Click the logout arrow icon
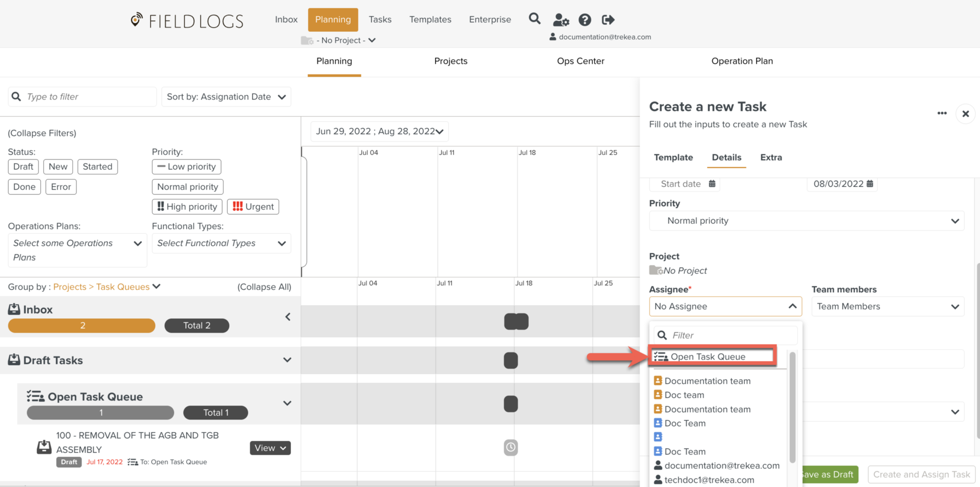The image size is (980, 487). point(608,20)
